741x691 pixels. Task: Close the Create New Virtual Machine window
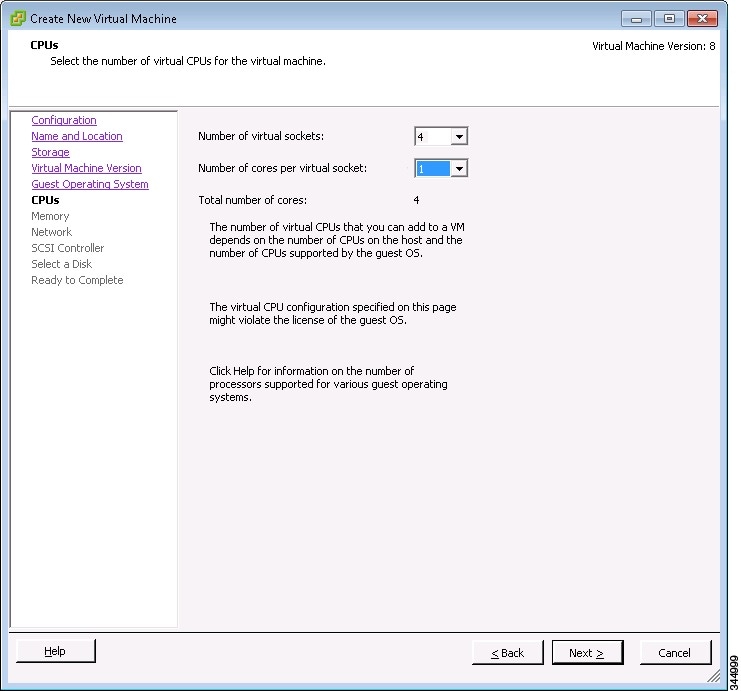click(x=702, y=19)
